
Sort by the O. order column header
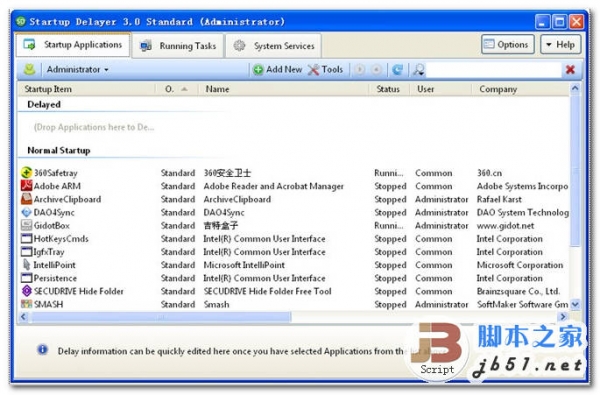pyautogui.click(x=177, y=89)
